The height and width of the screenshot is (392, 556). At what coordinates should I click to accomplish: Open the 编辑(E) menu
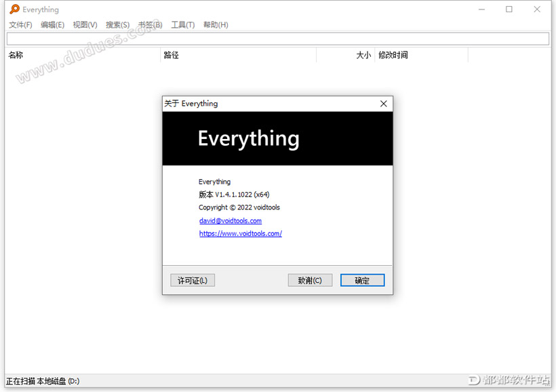(x=52, y=25)
